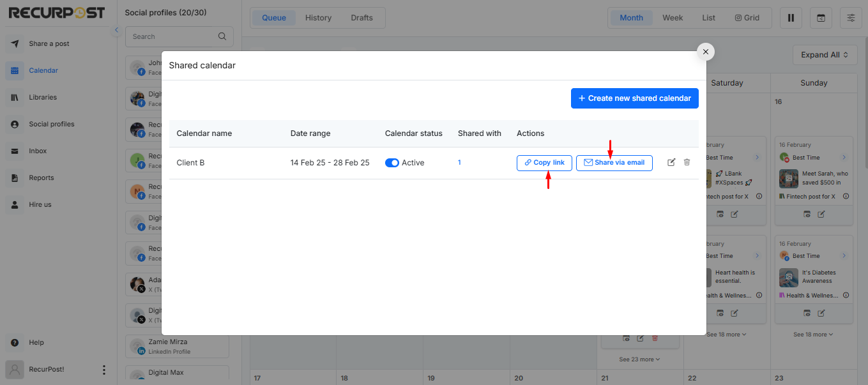Click the Client B calendar name

coord(190,163)
